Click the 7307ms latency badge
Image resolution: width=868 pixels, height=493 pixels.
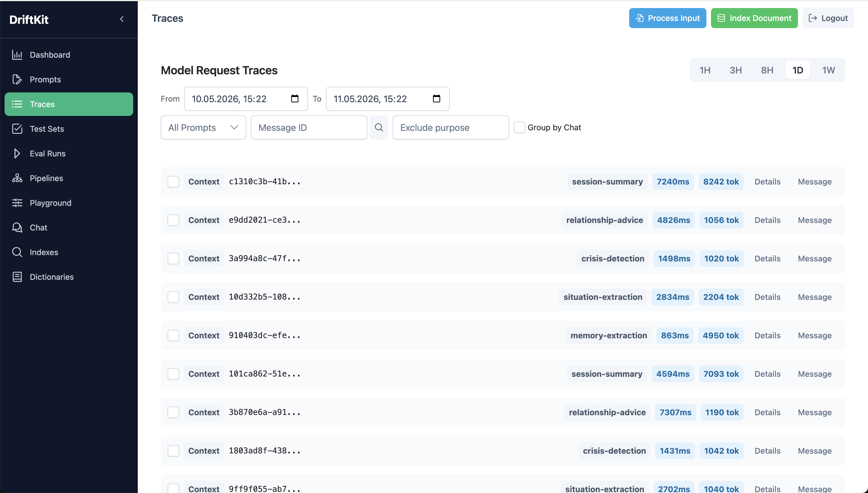pyautogui.click(x=675, y=412)
